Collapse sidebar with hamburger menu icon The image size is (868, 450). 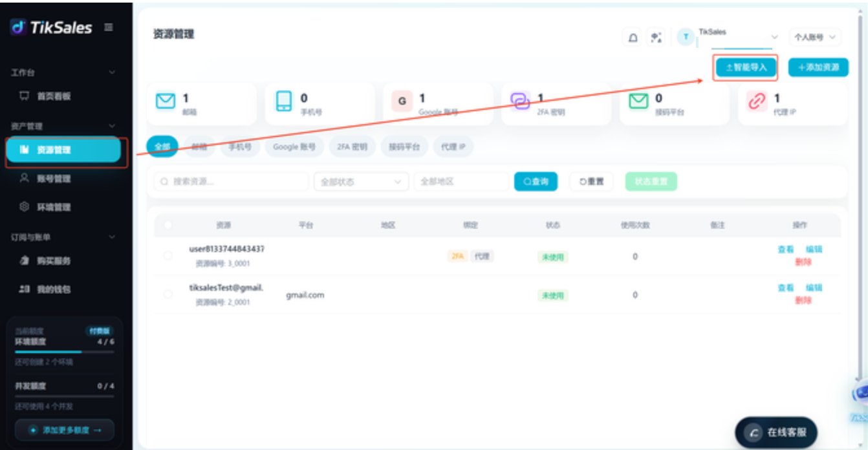109,27
